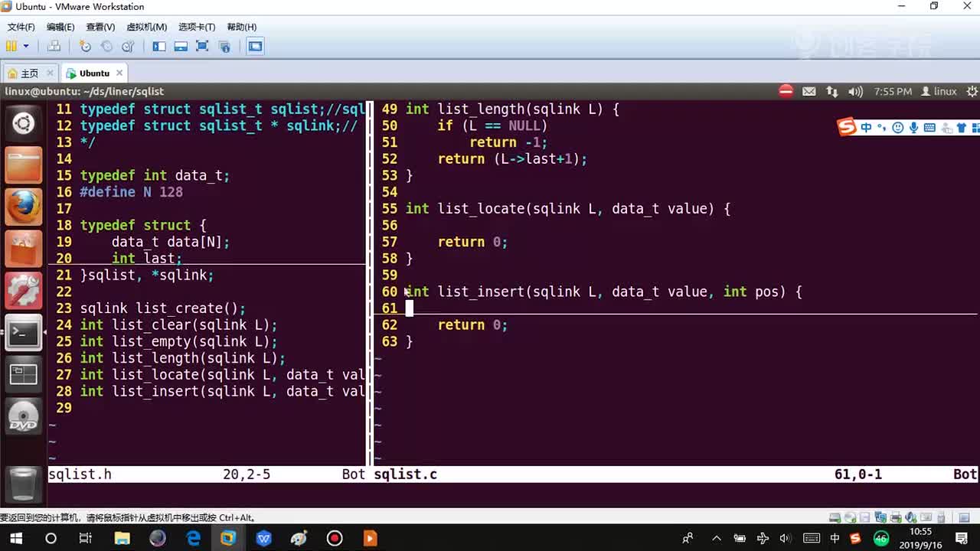Open the linux user menu
980x551 pixels.
pyautogui.click(x=939, y=91)
